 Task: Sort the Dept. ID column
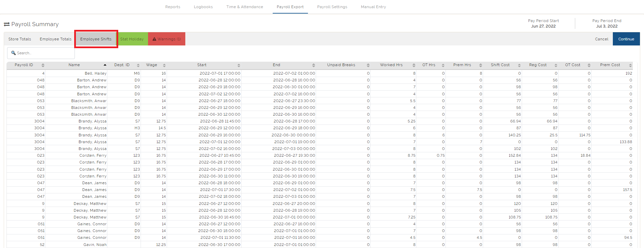coord(138,65)
